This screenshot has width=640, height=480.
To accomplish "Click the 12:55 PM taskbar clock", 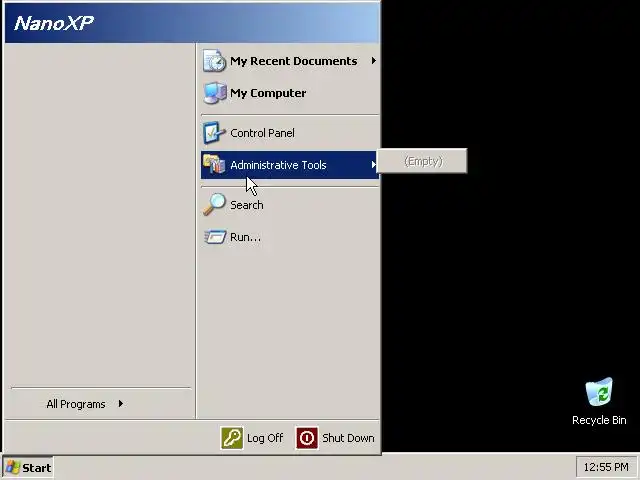I will [x=606, y=467].
